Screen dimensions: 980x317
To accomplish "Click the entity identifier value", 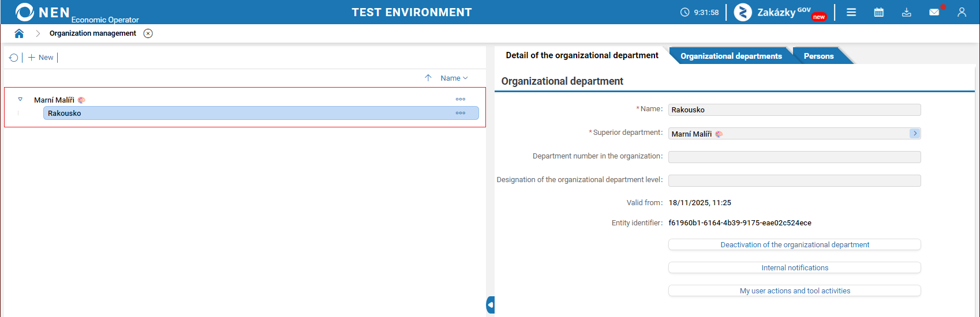I will tap(740, 222).
